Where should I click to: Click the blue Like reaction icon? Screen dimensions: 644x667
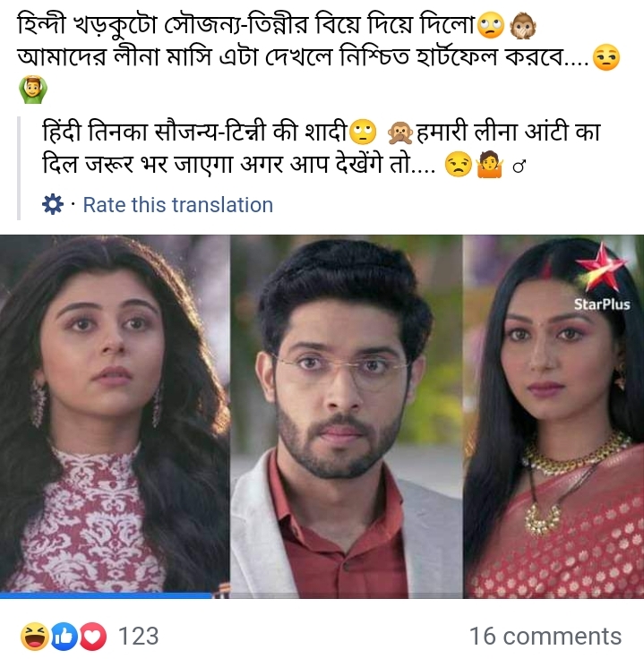tap(64, 636)
